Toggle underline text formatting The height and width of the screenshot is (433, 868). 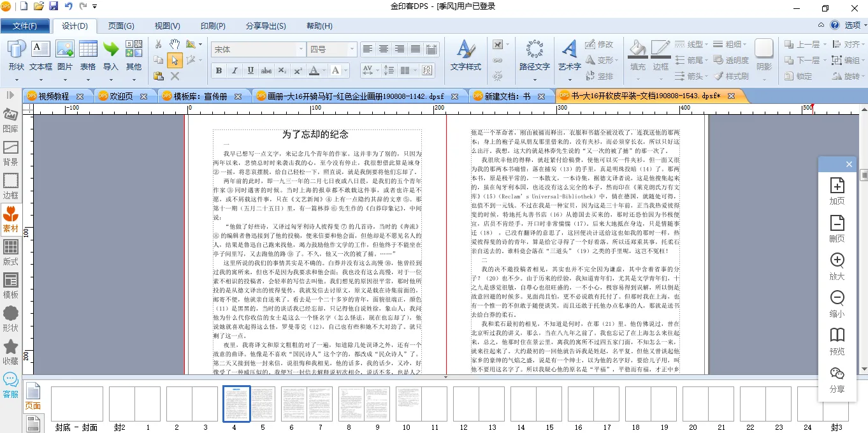[x=250, y=70]
